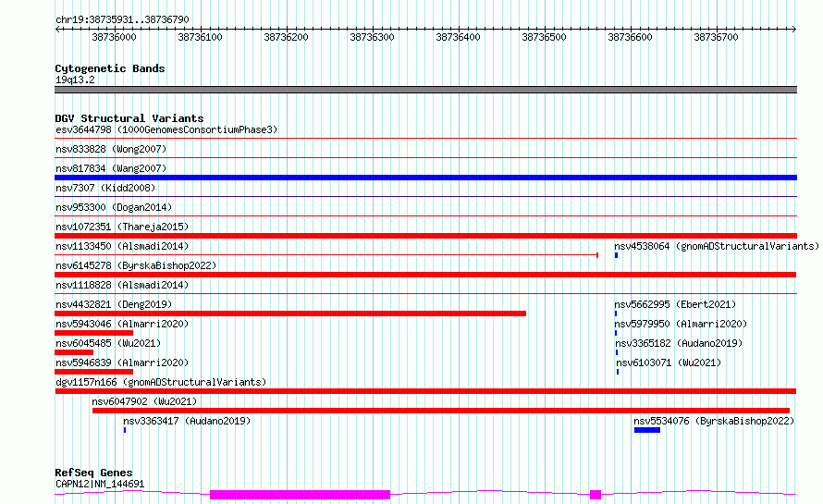Open nsv4538064 gnomADStructuralVariants label
Image resolution: width=823 pixels, height=504 pixels.
pyautogui.click(x=717, y=246)
